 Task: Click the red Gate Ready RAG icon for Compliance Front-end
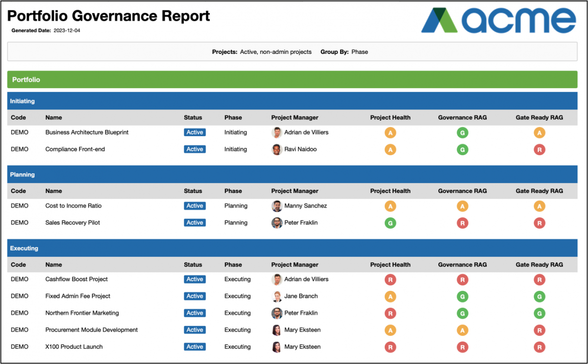point(539,149)
